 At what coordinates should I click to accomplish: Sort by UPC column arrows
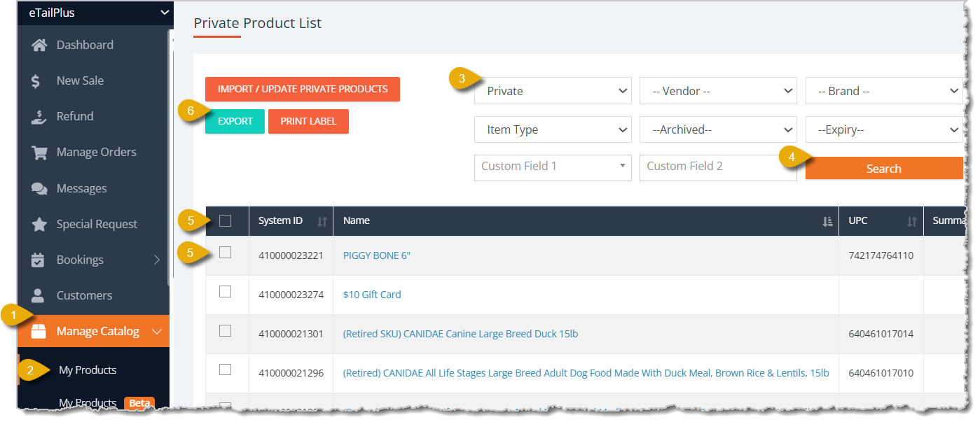912,221
